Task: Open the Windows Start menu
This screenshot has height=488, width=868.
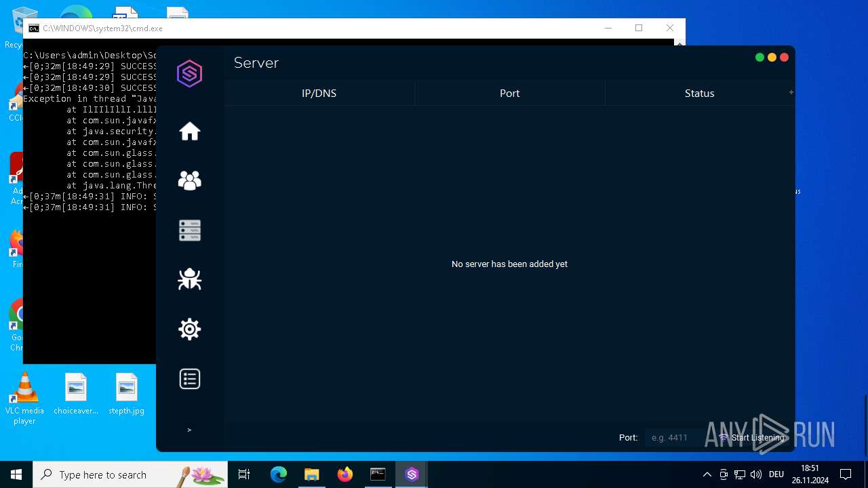Action: click(x=16, y=474)
